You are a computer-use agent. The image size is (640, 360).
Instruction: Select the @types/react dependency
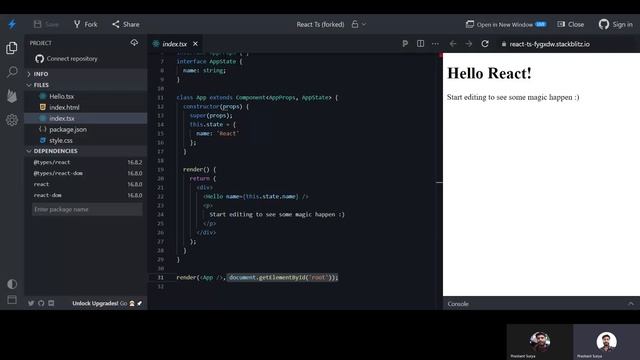[x=87, y=162]
